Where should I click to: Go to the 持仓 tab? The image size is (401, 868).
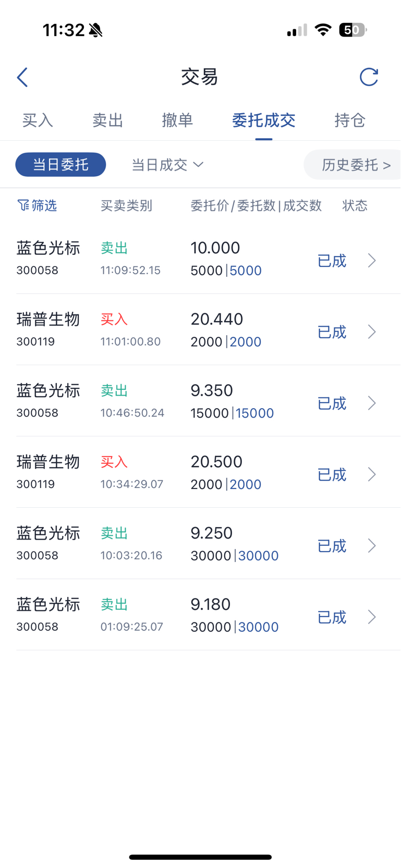(349, 120)
